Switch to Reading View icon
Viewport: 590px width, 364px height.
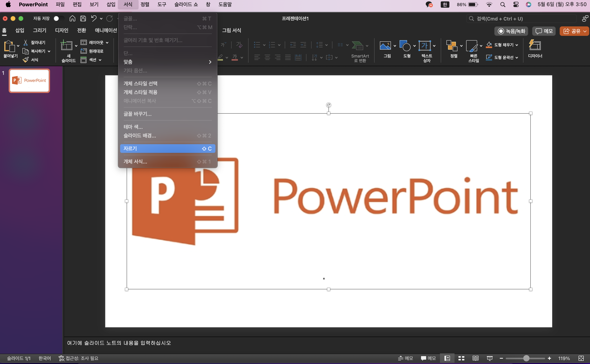coord(475,358)
